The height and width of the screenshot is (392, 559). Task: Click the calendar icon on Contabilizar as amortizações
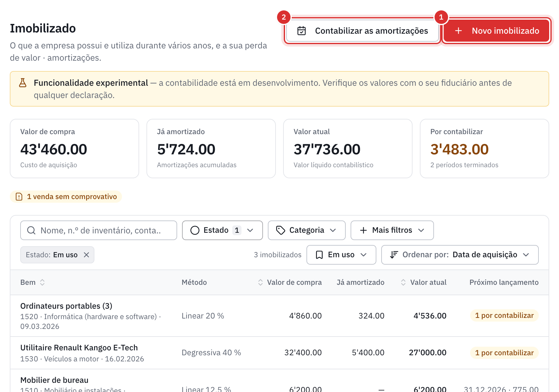(302, 31)
